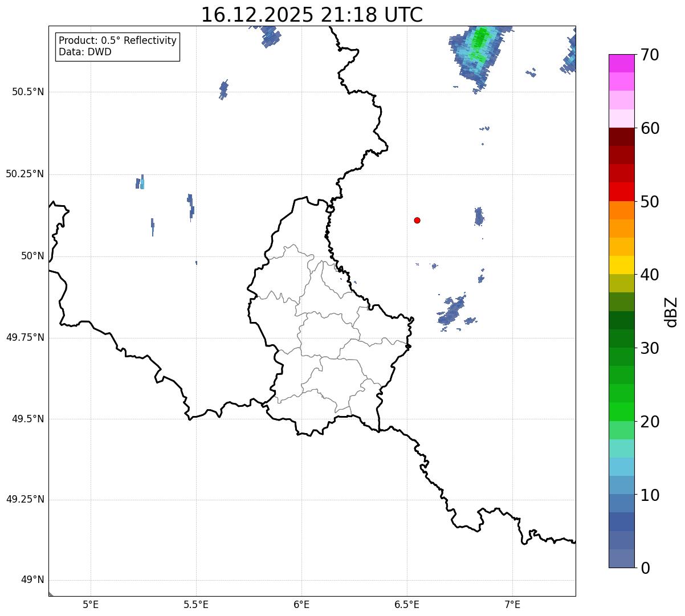Screen dimensions: 685x616
Task: Click the 6°E longitude axis label
Action: point(301,604)
